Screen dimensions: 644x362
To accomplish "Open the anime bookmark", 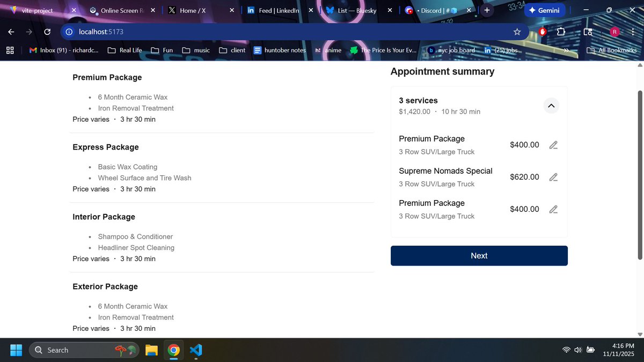I will (328, 50).
